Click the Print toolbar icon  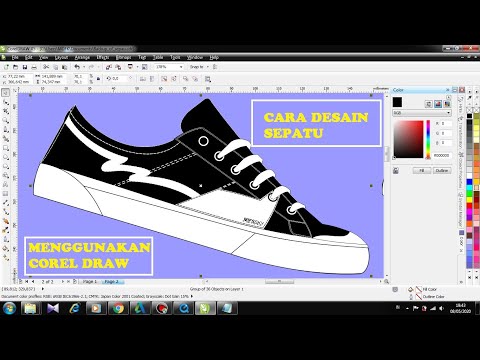tap(34, 67)
